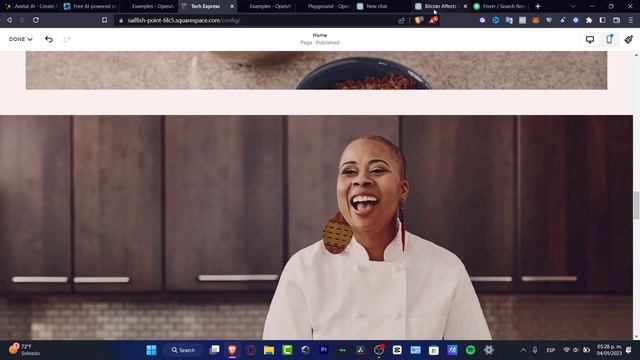Click the Home page title text
Viewport: 640px width, 360px height.
click(x=320, y=35)
